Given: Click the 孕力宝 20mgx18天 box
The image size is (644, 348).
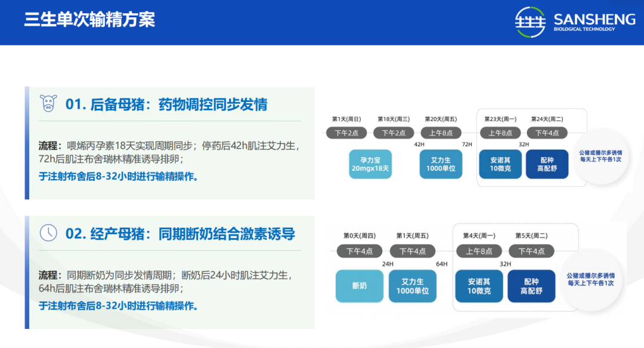Looking at the screenshot, I should (370, 164).
